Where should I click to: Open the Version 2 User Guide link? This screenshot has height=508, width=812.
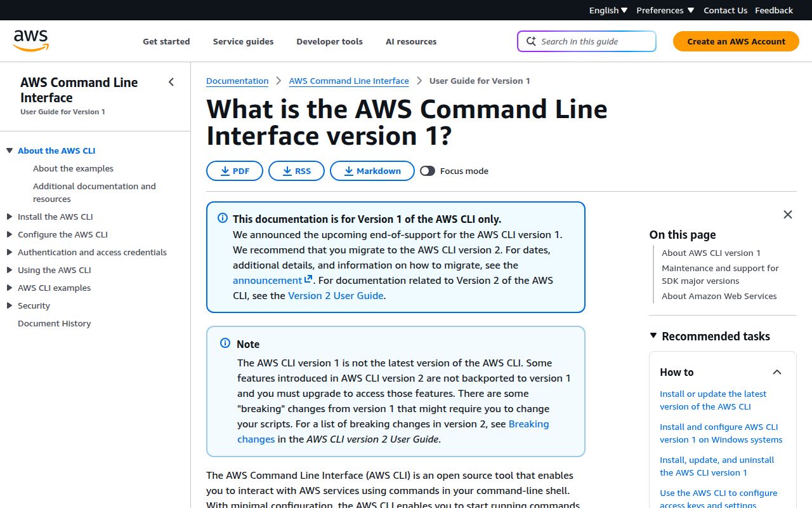pos(336,295)
